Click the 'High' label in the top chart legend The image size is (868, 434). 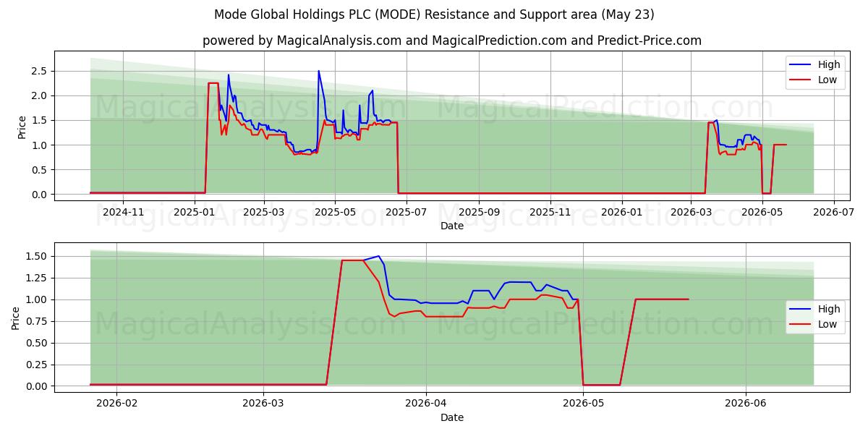(x=829, y=65)
